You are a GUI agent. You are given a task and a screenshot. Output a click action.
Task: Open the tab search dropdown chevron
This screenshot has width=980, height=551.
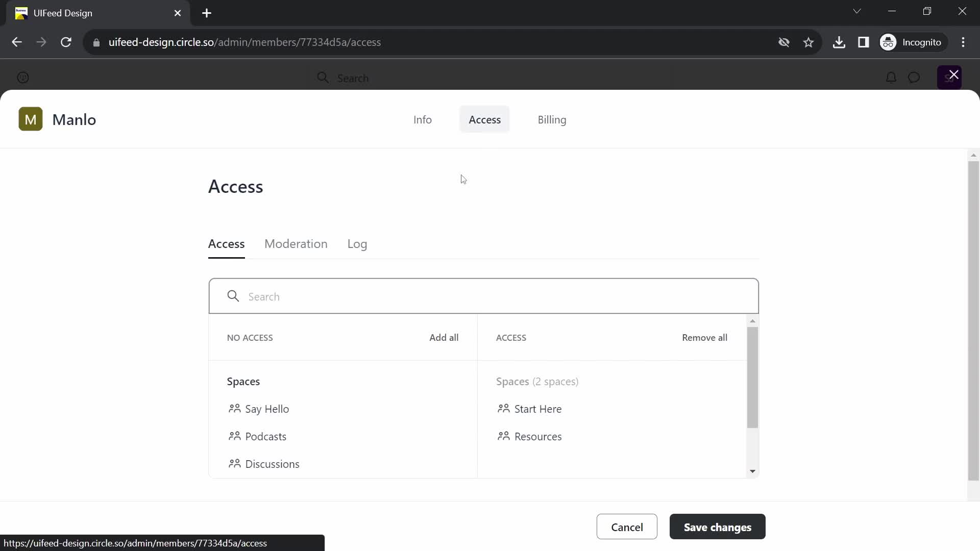coord(857,11)
